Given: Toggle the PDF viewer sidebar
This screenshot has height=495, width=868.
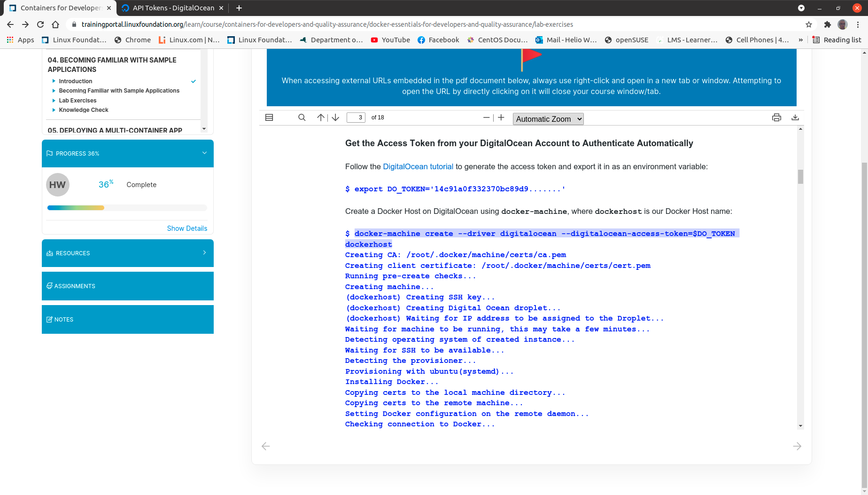Looking at the screenshot, I should point(269,118).
